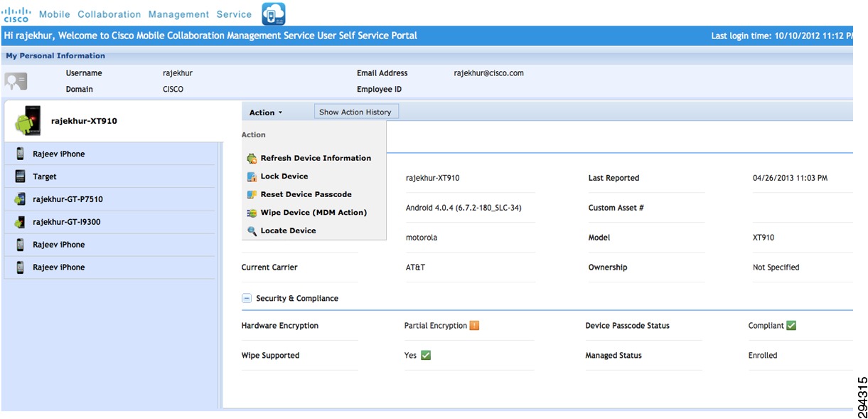
Task: Collapse the Security & Compliance section
Action: (x=247, y=299)
